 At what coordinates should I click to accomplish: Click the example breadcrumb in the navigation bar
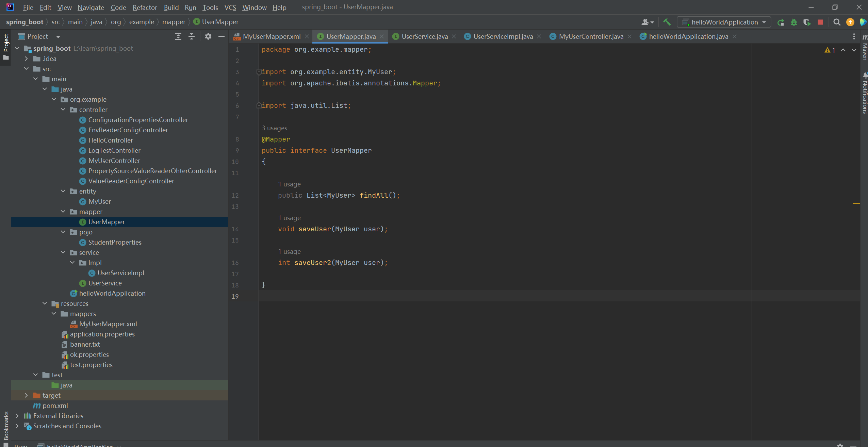142,22
